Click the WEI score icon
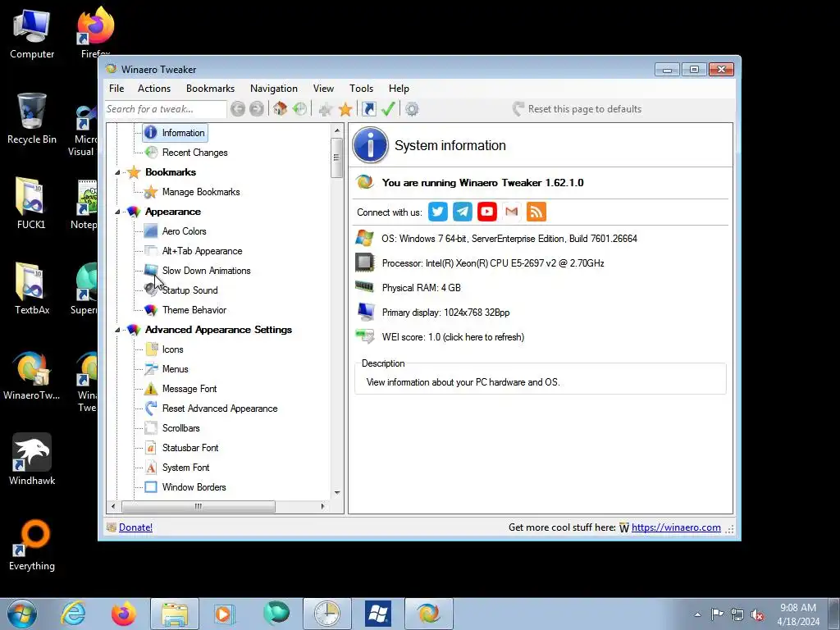Screen dimensions: 840x630 (x=365, y=336)
